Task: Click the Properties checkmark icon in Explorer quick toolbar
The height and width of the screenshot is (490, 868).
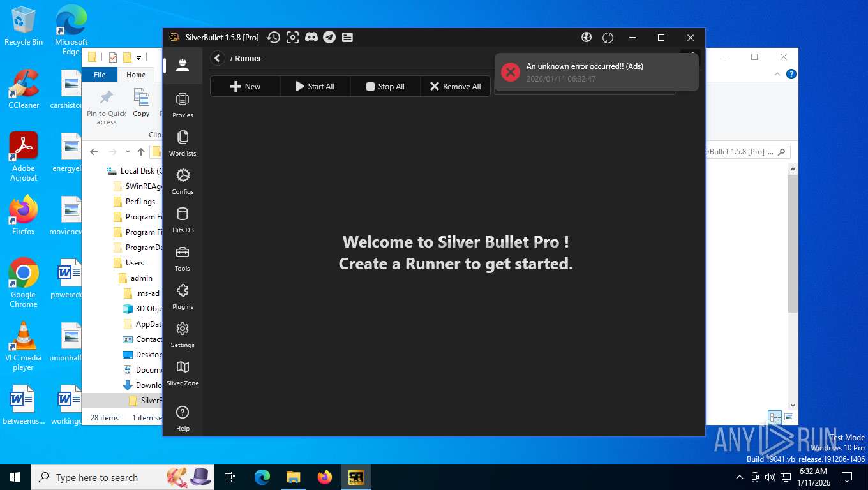Action: pyautogui.click(x=113, y=57)
